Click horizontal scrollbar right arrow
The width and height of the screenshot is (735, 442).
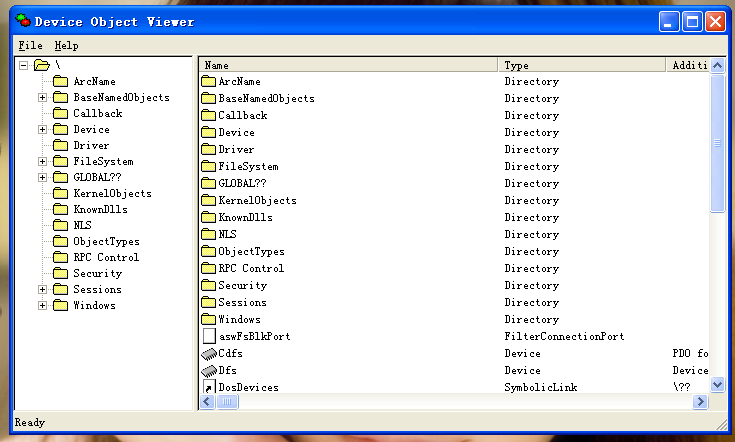700,402
